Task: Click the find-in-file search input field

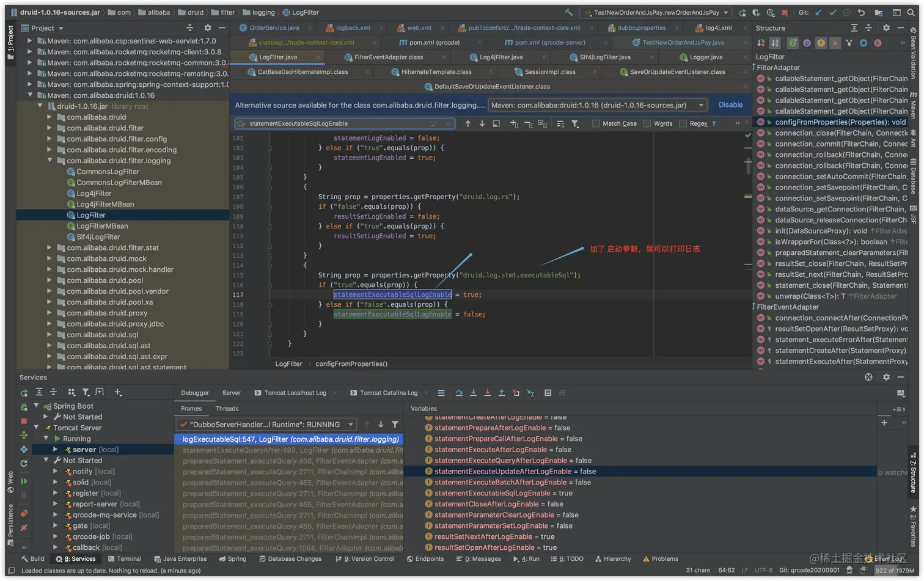Action: [342, 123]
